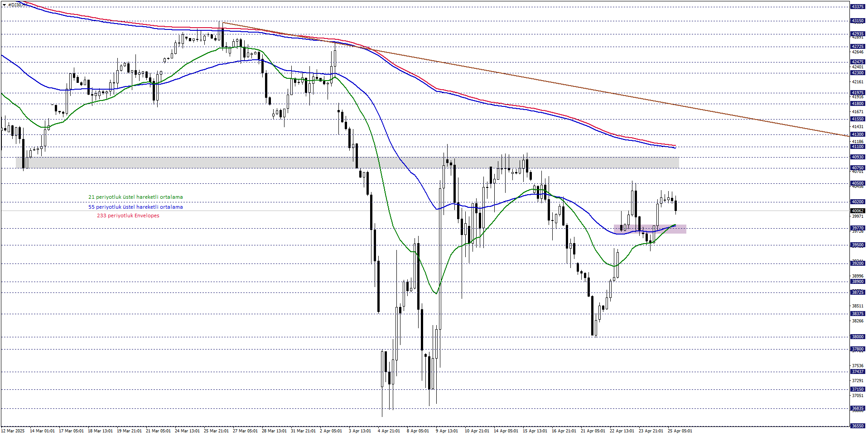
Task: Click the 43375 price level label
Action: coord(858,7)
